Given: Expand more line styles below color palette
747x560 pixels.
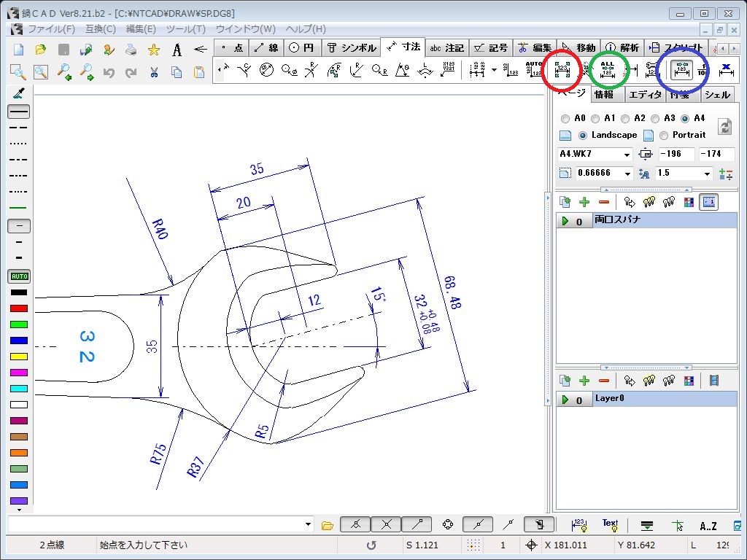Looking at the screenshot, I should (x=19, y=510).
